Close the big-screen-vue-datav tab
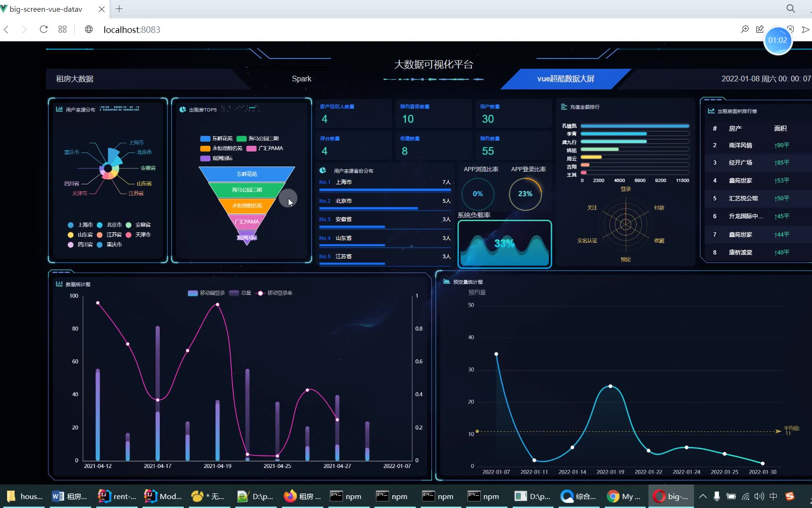This screenshot has height=508, width=812. click(x=101, y=9)
